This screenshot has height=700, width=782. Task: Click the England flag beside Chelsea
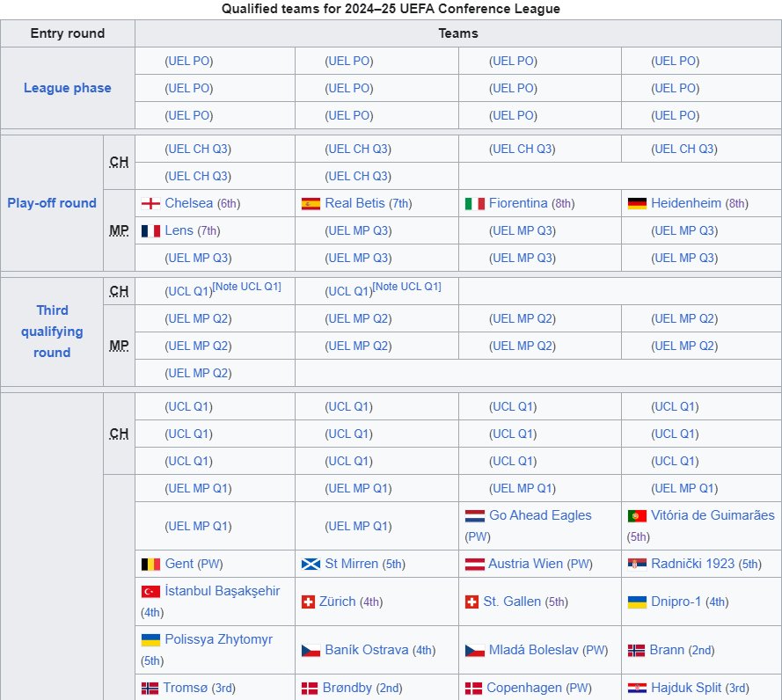point(150,203)
